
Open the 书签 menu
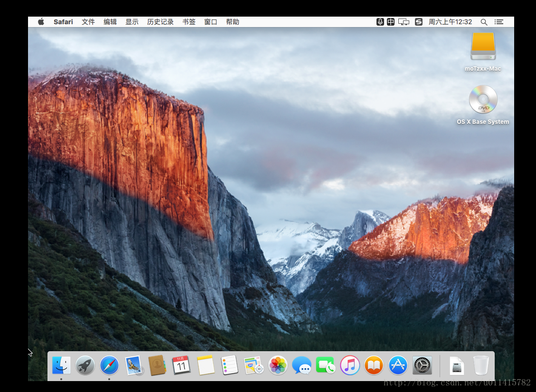188,22
